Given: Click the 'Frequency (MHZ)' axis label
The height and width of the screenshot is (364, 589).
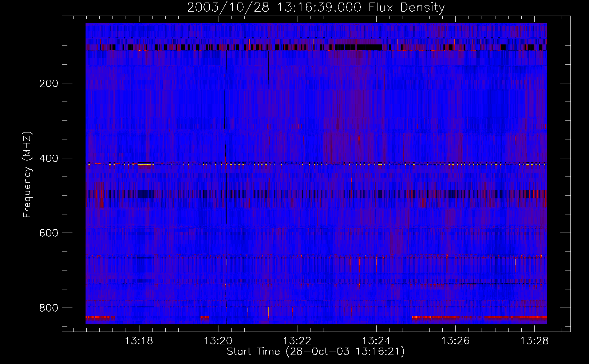Looking at the screenshot, I should (27, 174).
